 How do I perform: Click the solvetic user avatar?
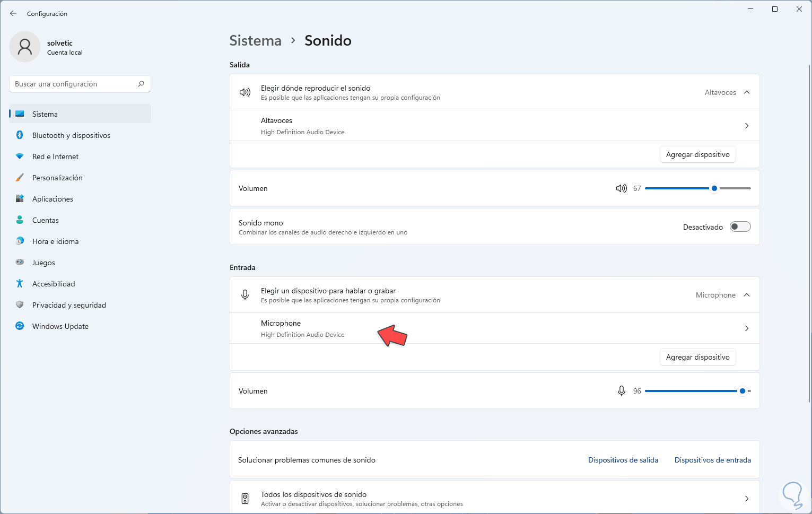coord(25,47)
